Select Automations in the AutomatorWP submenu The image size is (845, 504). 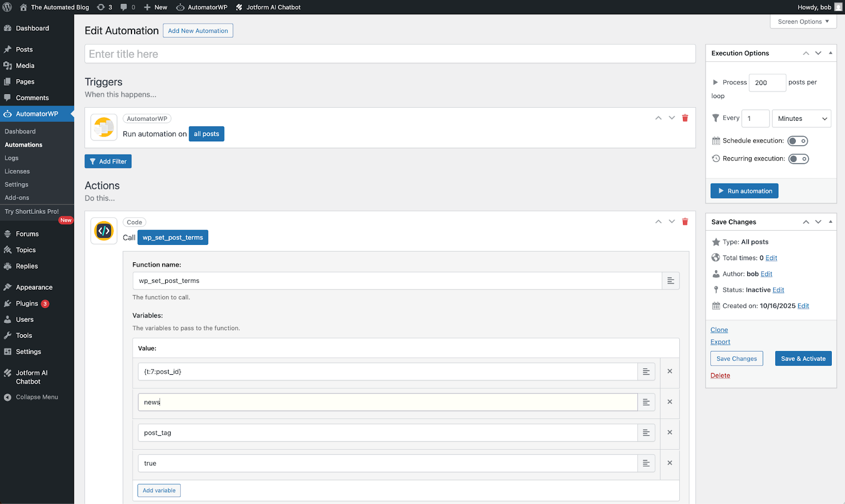click(x=23, y=144)
